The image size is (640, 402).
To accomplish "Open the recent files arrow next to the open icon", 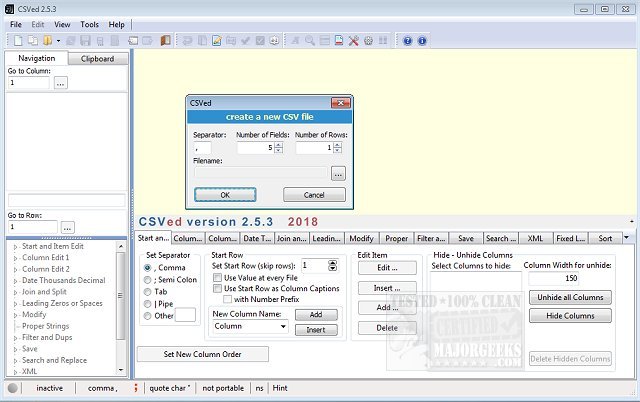I will pyautogui.click(x=58, y=40).
